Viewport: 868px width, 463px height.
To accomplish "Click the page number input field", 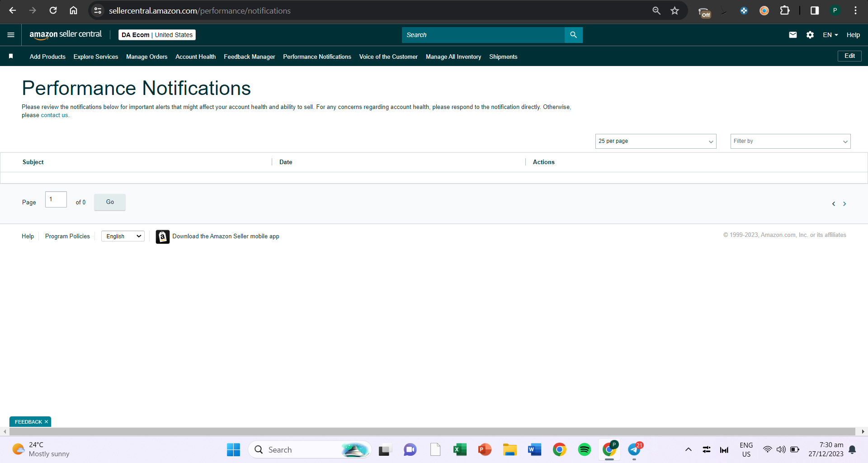I will [56, 199].
